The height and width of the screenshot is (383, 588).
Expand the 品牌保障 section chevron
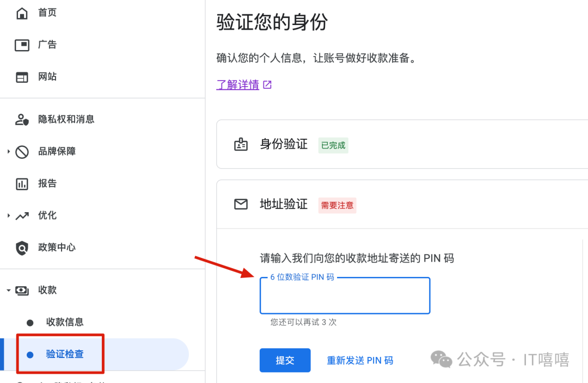(x=7, y=151)
